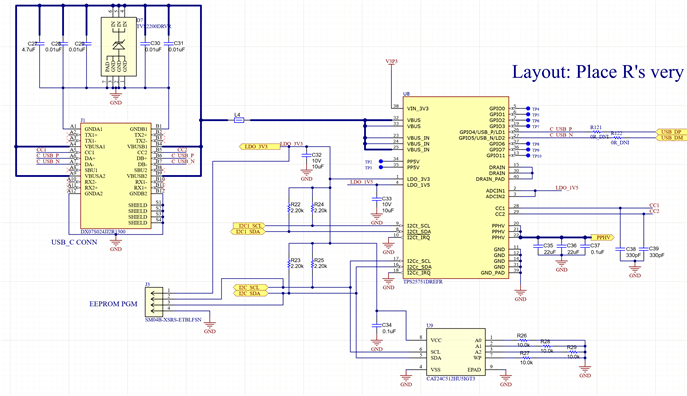Click capacitor C27 4.7uF symbol
This screenshot has height=396, width=687.
pos(40,44)
